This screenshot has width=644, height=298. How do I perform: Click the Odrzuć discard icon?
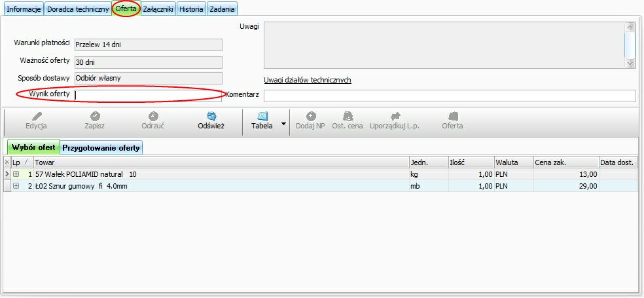click(153, 116)
